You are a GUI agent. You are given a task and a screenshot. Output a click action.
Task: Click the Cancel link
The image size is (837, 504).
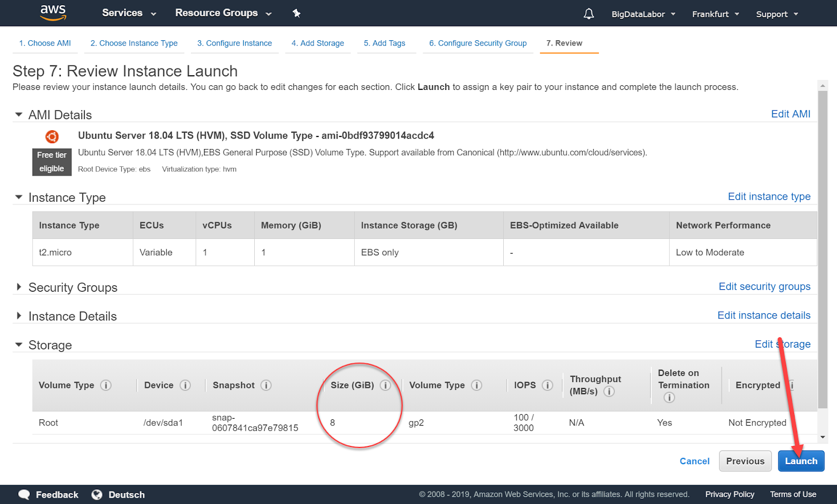coord(694,461)
